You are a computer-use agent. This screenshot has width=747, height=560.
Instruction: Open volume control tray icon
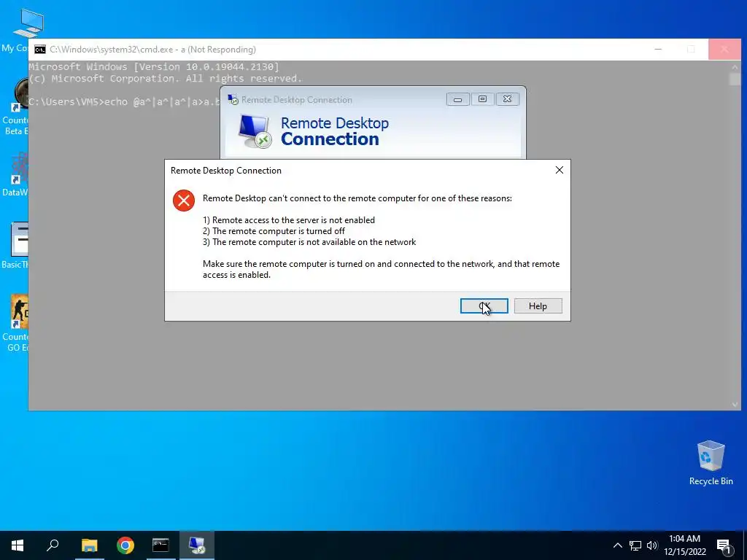tap(652, 545)
